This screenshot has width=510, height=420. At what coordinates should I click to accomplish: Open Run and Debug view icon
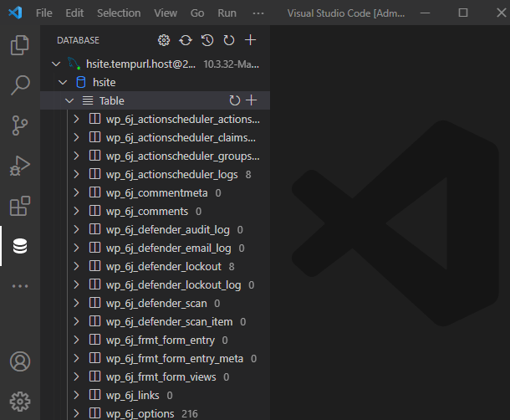20,166
